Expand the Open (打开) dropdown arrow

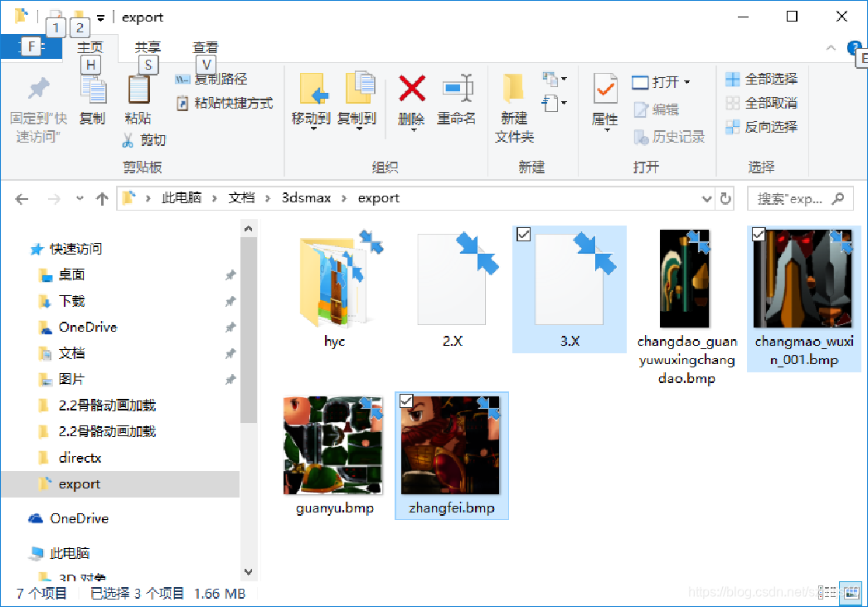point(687,83)
